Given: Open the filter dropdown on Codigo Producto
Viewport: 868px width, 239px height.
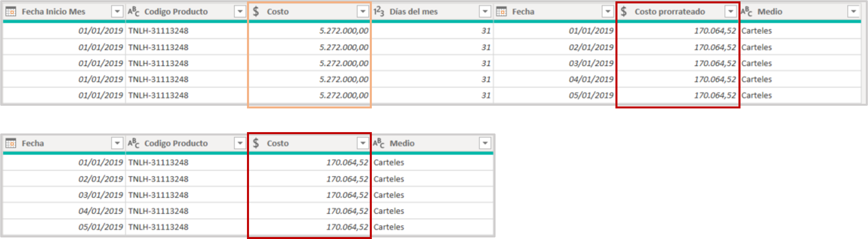Looking at the screenshot, I should pyautogui.click(x=240, y=11).
